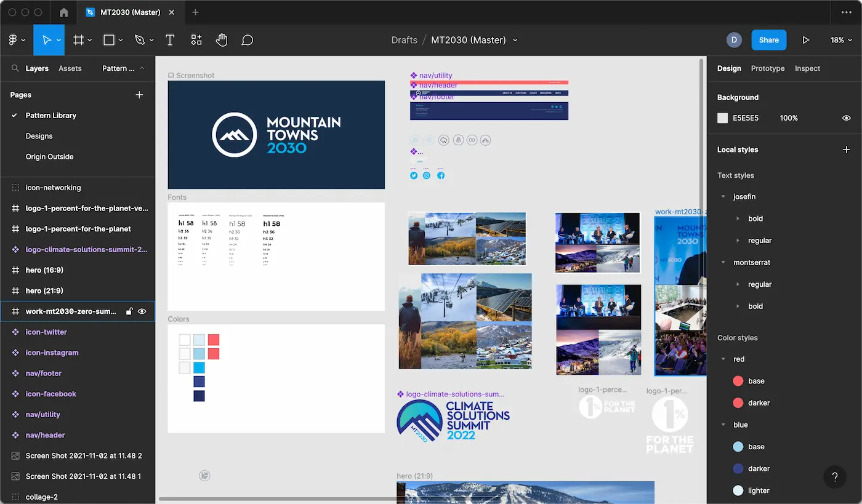Close the MT2030 (Master) tab
Screen dimensions: 862x504
click(x=171, y=12)
